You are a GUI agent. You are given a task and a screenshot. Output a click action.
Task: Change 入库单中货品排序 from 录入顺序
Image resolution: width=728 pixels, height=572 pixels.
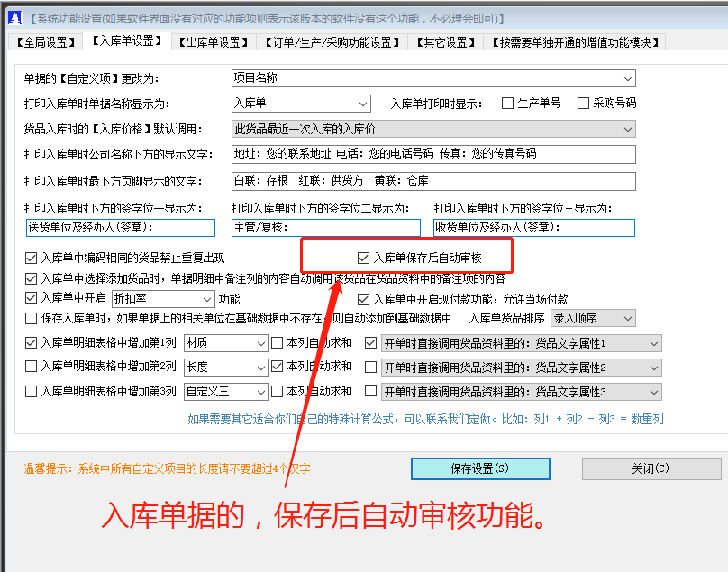[628, 317]
